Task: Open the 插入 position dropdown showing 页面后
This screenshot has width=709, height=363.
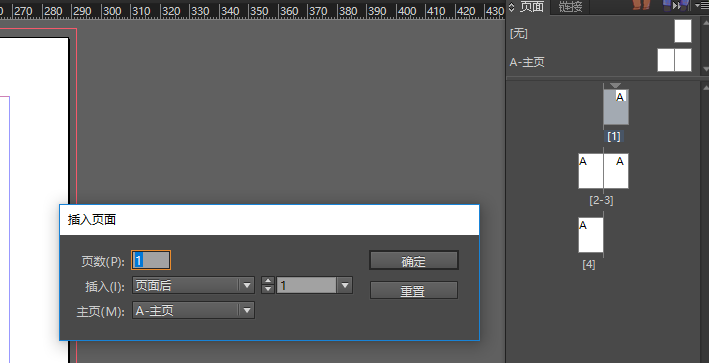Action: (x=194, y=285)
